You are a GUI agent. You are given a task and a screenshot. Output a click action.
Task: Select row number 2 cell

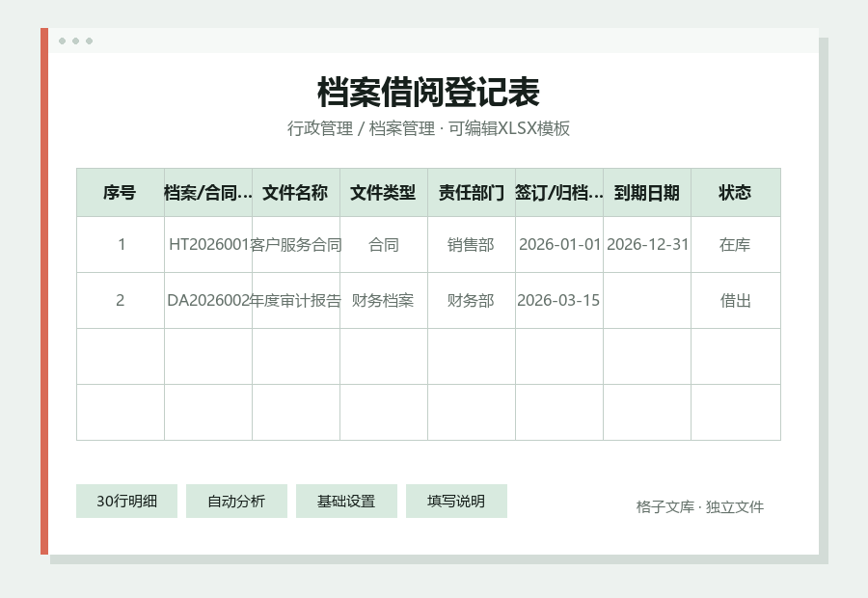tap(121, 301)
